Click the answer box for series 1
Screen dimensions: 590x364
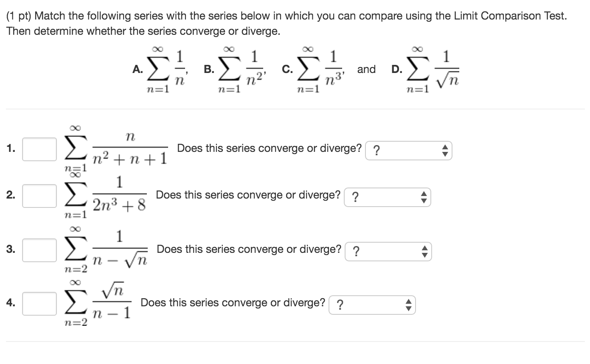[39, 148]
